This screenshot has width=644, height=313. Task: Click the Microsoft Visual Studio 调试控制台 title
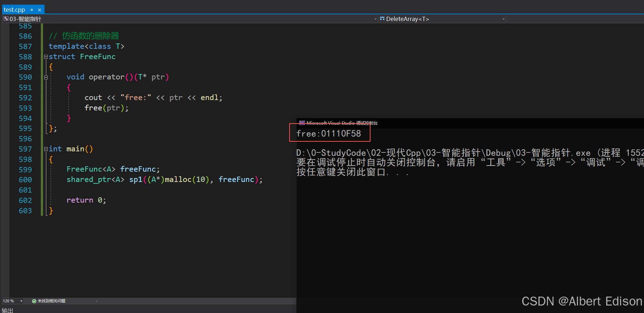(342, 123)
